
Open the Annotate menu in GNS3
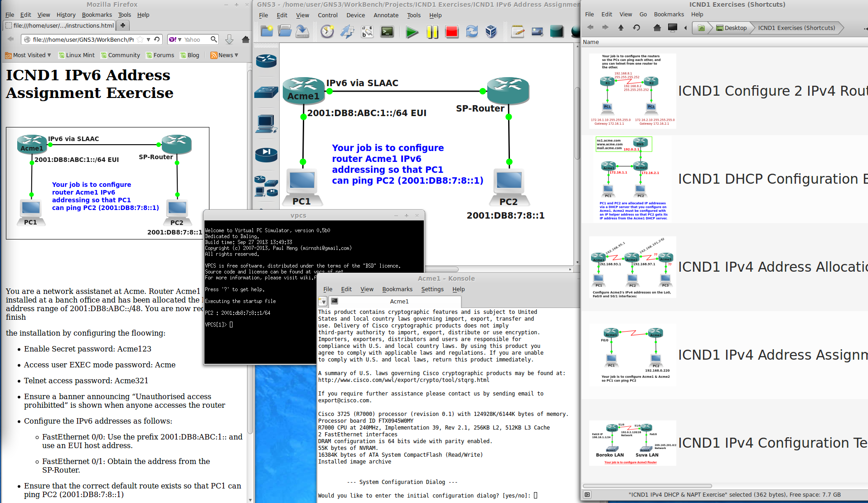point(386,15)
